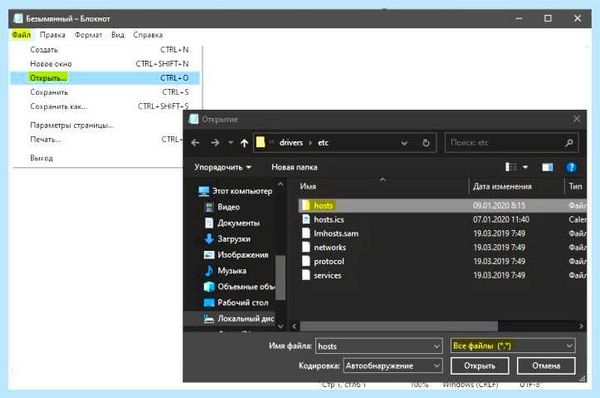Go forward with the dialog's right arrow
Image resolution: width=600 pixels, height=398 pixels.
tap(215, 143)
